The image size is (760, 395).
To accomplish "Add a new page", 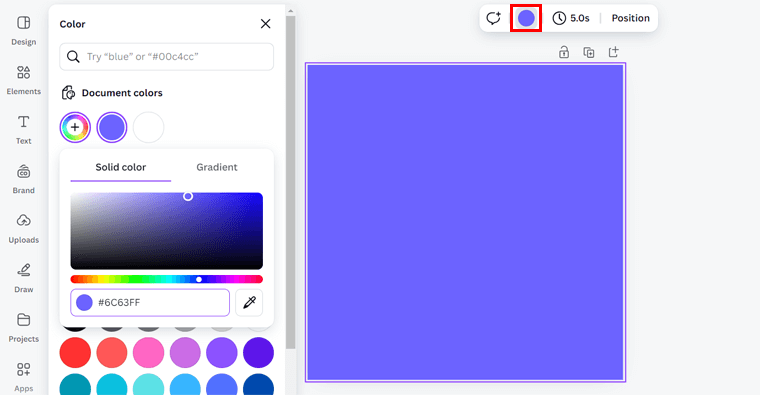I will pyautogui.click(x=614, y=52).
